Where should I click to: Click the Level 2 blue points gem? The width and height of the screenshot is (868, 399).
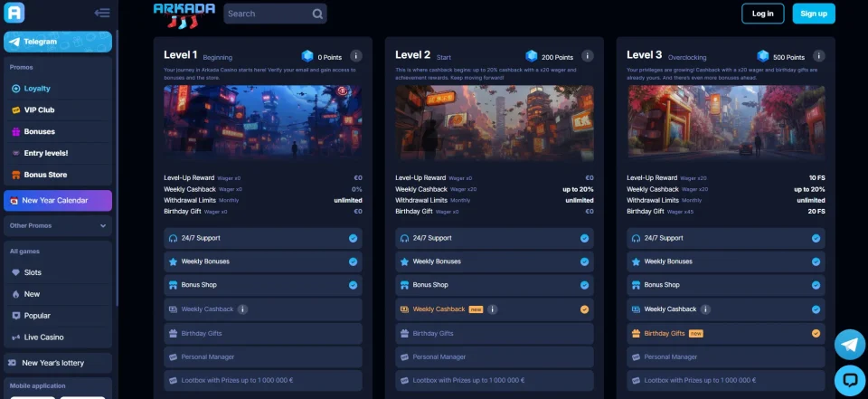click(x=532, y=56)
